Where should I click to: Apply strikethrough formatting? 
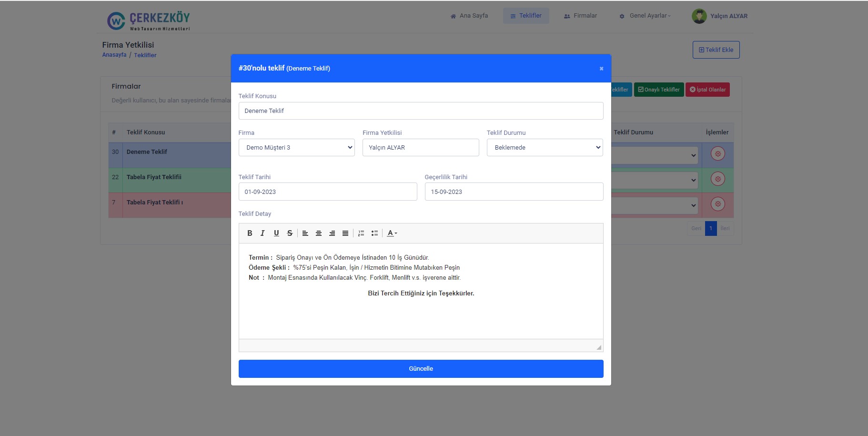click(x=290, y=233)
